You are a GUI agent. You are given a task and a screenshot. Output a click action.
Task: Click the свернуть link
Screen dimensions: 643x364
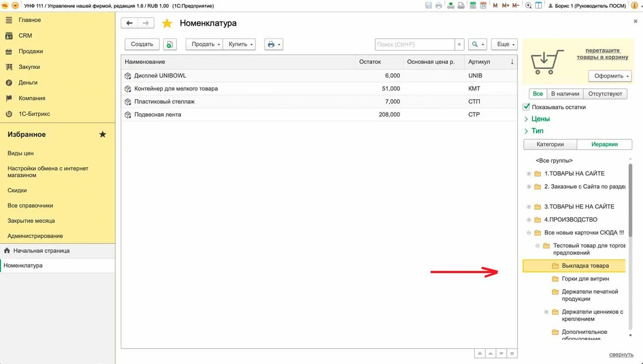point(621,354)
